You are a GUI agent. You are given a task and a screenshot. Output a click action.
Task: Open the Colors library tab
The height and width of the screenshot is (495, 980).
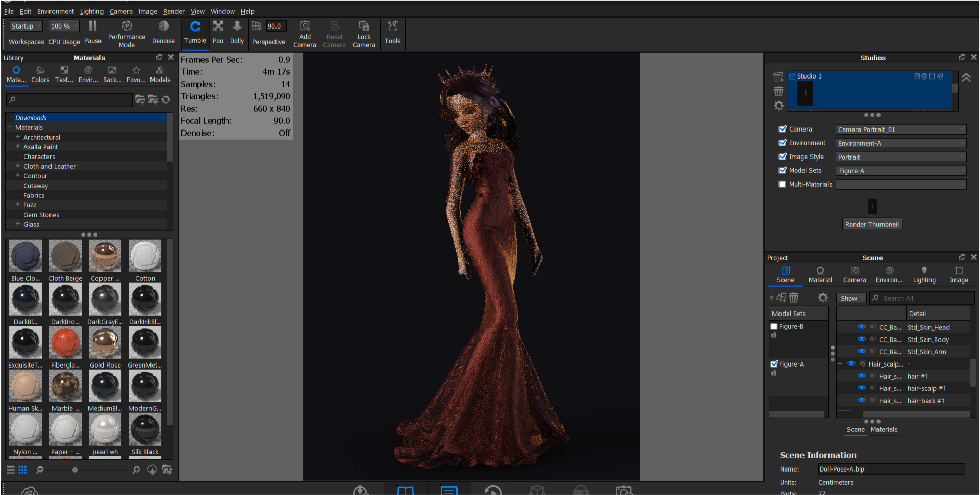pos(40,74)
